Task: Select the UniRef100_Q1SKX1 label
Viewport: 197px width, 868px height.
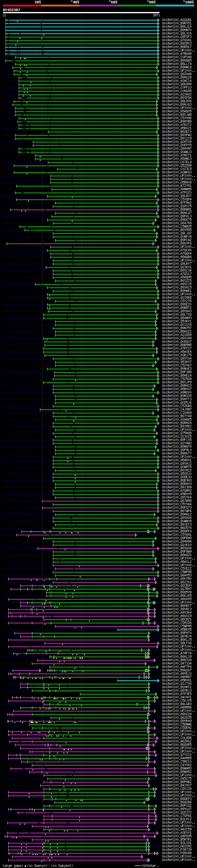Action: click(177, 267)
